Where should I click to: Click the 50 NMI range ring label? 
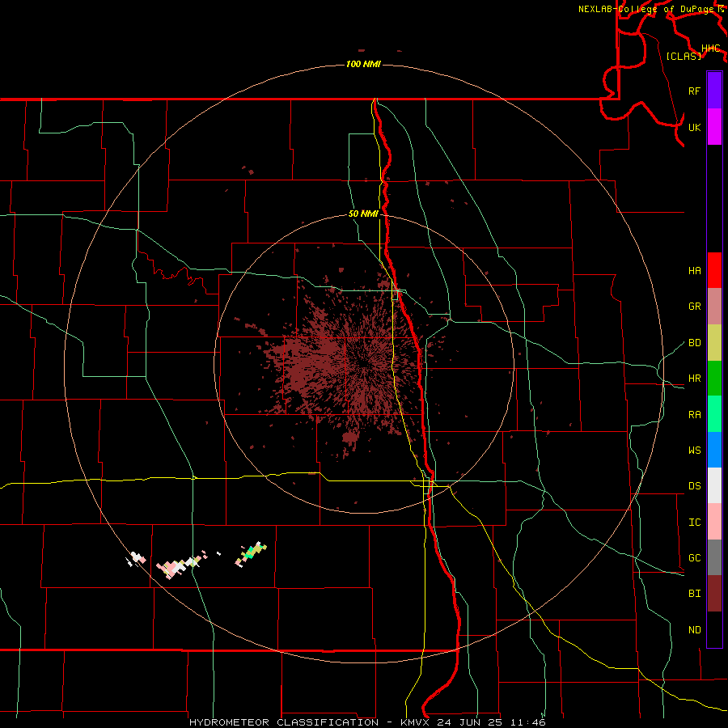[363, 214]
